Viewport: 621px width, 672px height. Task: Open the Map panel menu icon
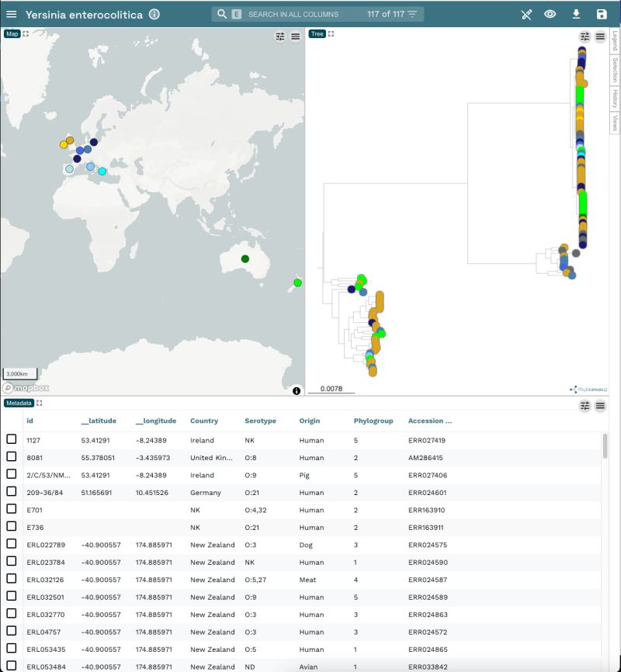click(x=296, y=36)
